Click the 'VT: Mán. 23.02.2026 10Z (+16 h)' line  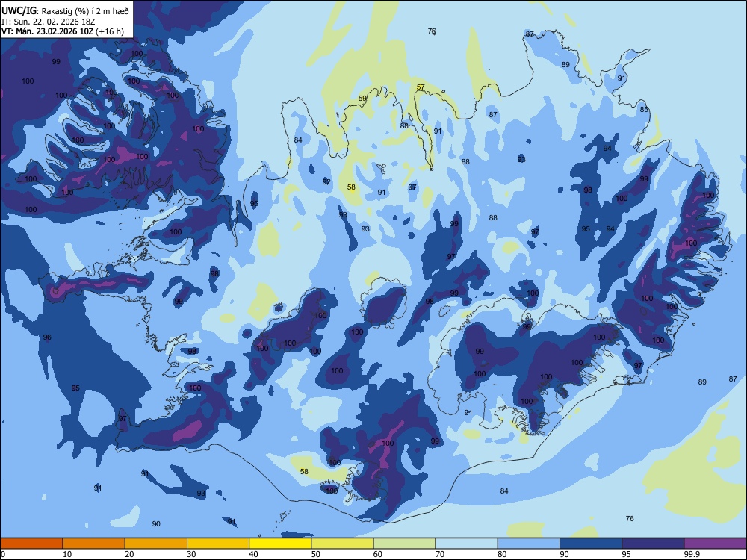[63, 31]
